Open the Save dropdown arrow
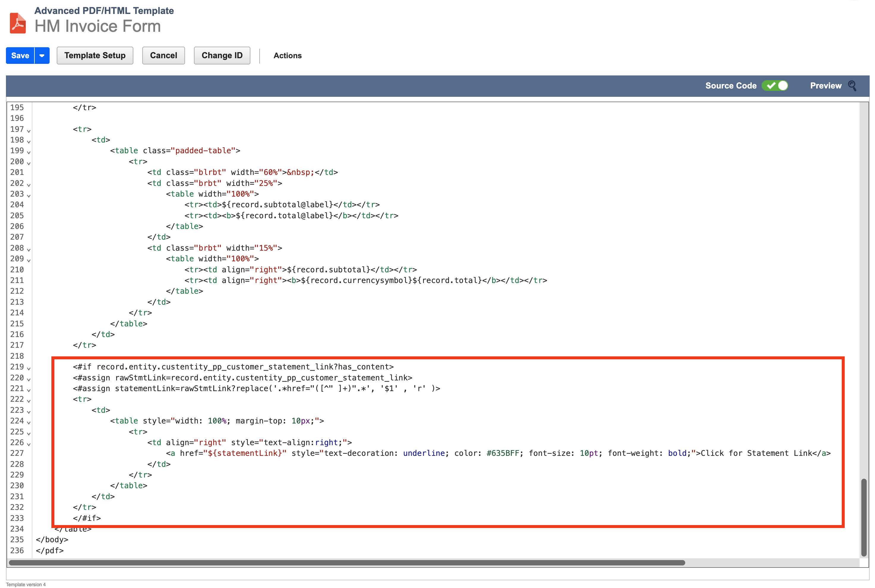This screenshot has height=588, width=875. point(42,56)
